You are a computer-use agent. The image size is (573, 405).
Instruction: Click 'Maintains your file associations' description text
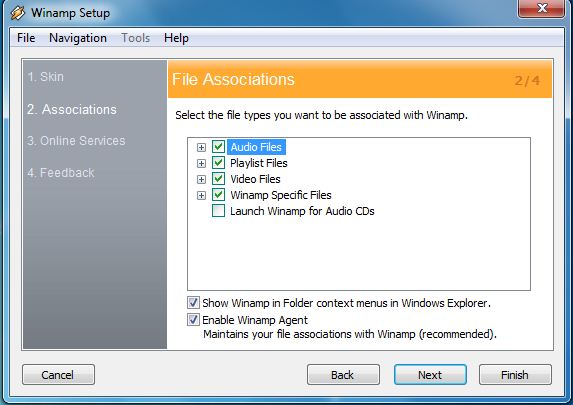click(x=350, y=334)
